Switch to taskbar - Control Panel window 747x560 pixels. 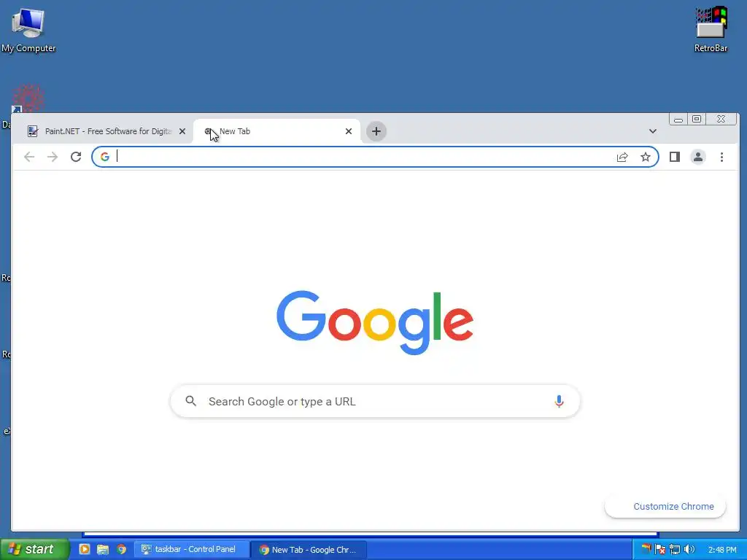(x=192, y=550)
